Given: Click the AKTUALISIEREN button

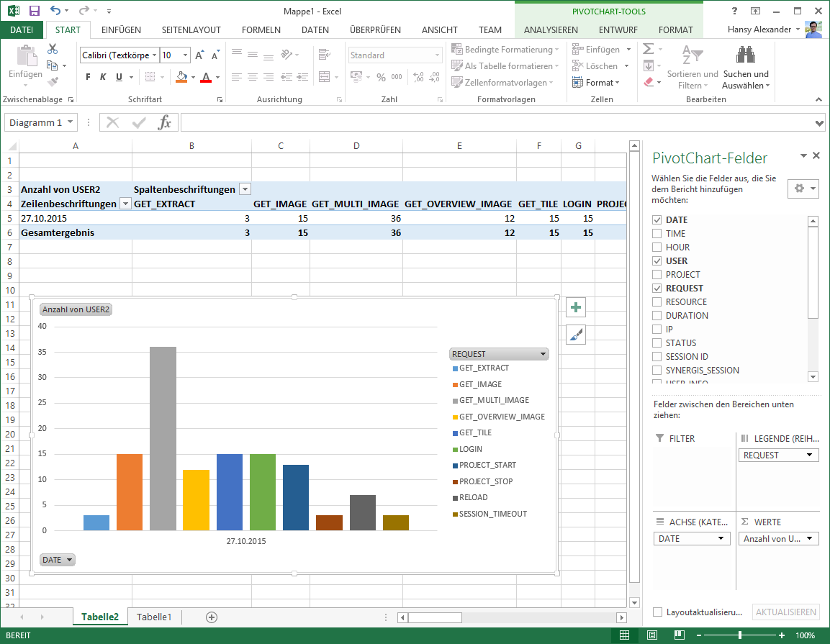Looking at the screenshot, I should click(785, 612).
